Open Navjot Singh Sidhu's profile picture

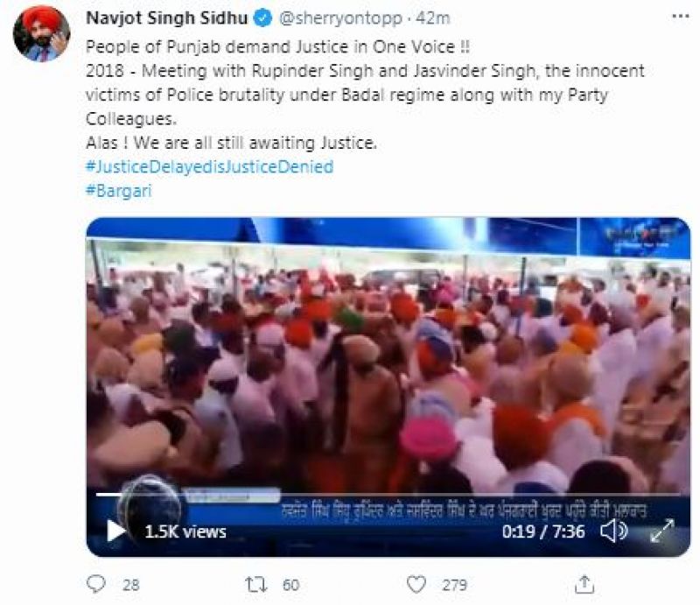point(41,33)
